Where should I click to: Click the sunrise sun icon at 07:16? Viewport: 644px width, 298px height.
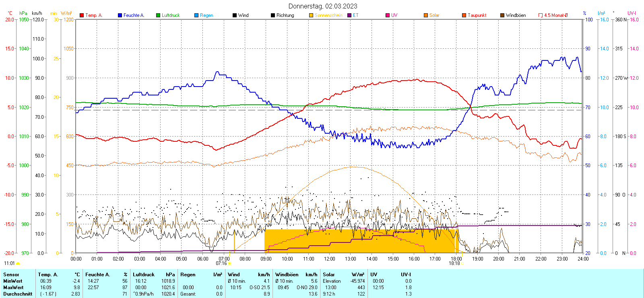pyautogui.click(x=230, y=263)
